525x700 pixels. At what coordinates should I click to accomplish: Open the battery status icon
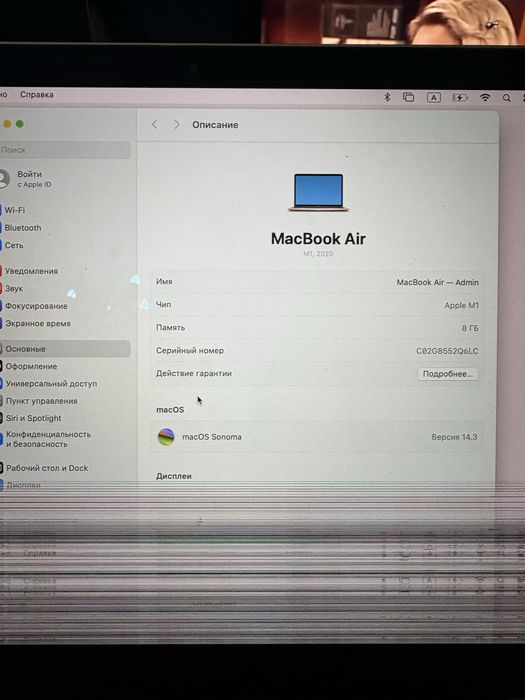click(x=460, y=97)
